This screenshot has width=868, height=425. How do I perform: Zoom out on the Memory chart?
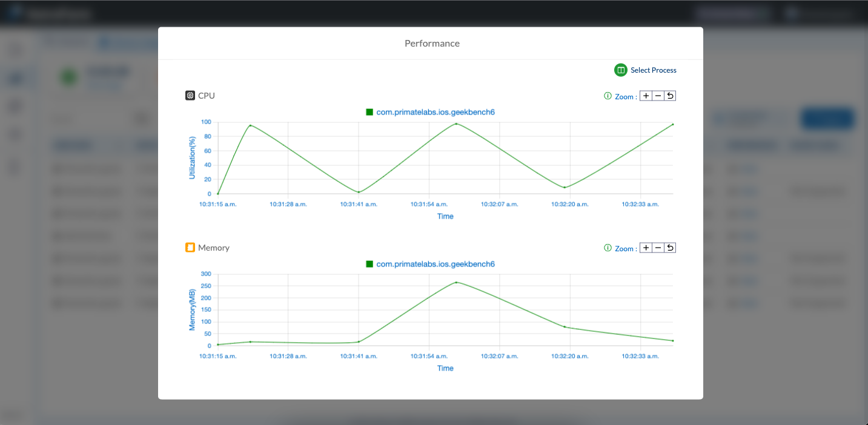(658, 248)
